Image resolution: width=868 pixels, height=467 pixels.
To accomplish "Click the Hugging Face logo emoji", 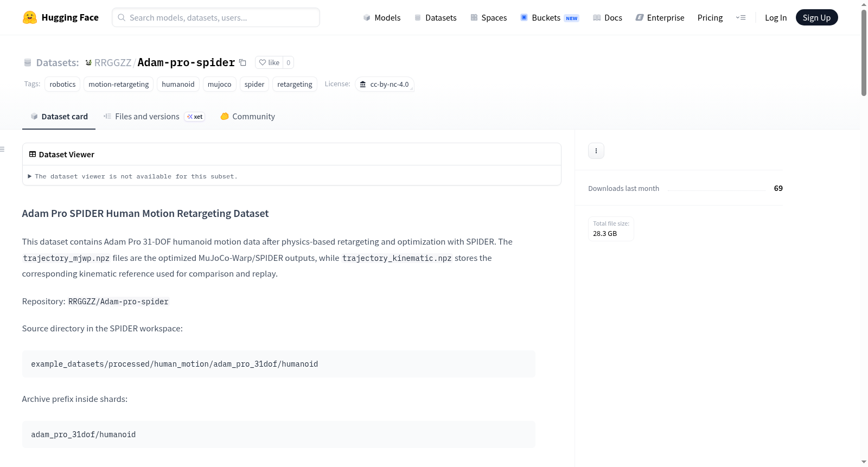I will pyautogui.click(x=30, y=17).
